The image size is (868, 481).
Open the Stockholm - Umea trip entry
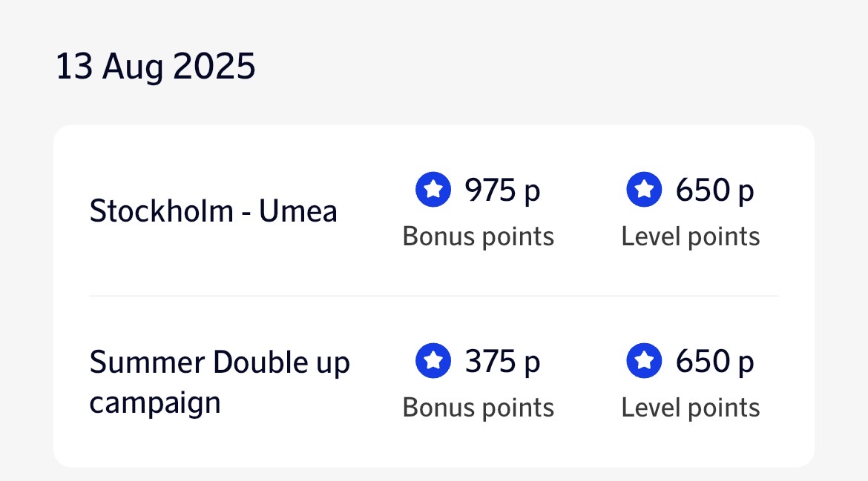point(213,211)
